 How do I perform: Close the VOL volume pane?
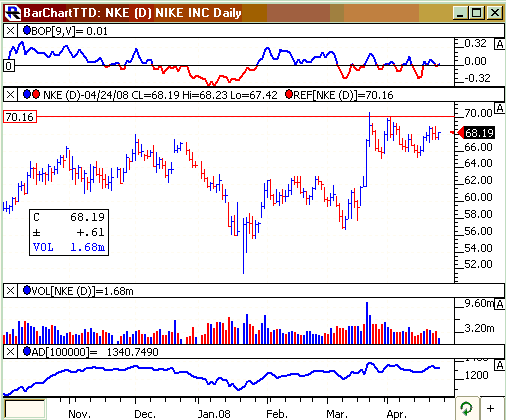click(x=10, y=291)
